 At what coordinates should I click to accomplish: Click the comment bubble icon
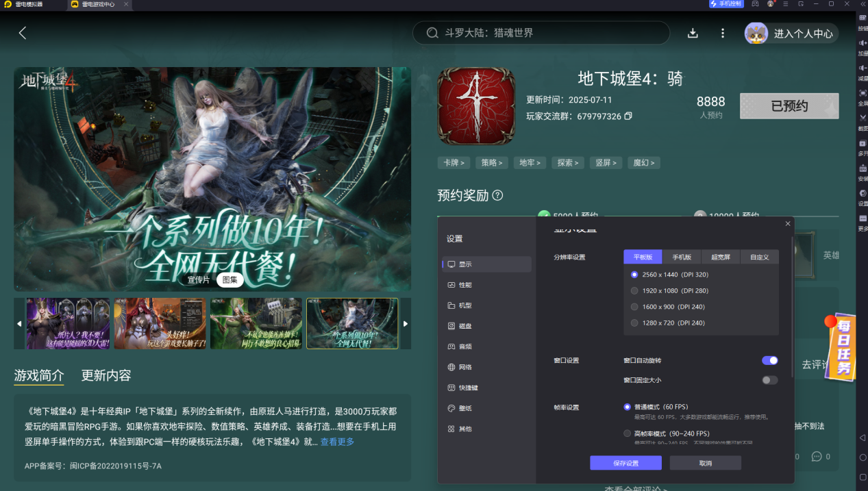(816, 456)
